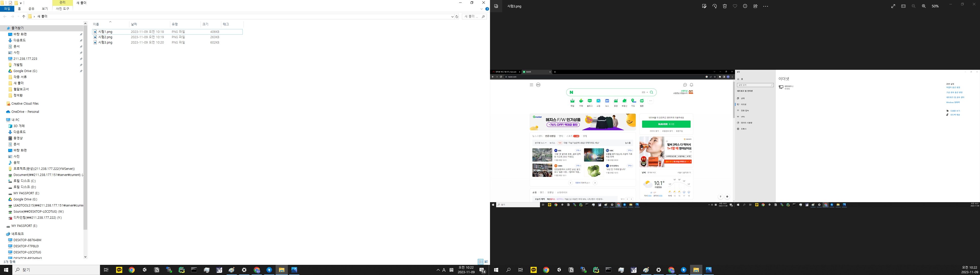Enter full-screen view with the arrows icon

point(893,6)
